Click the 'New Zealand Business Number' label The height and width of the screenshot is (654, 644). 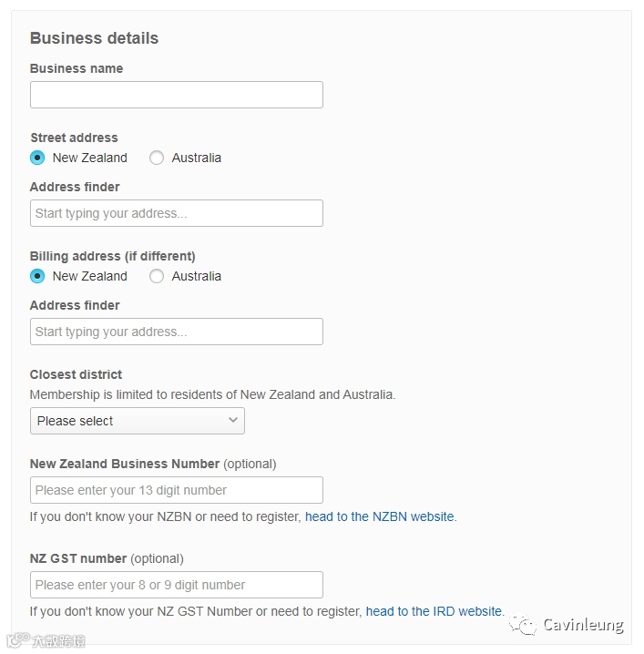pos(125,464)
